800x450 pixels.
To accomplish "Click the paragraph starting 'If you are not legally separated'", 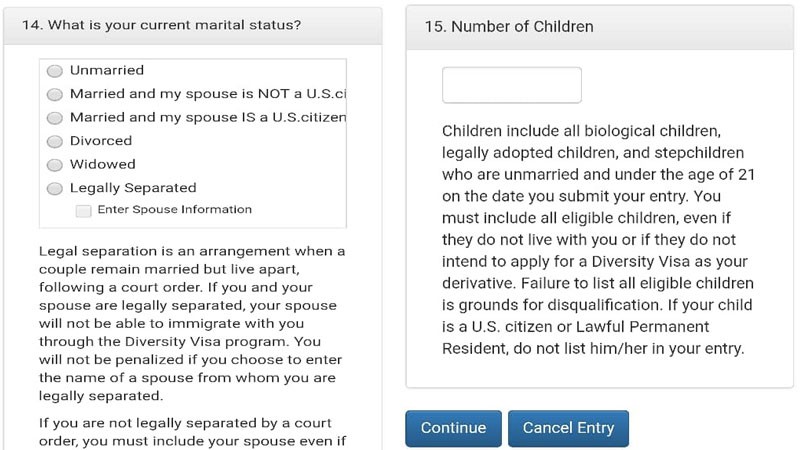I will pyautogui.click(x=192, y=432).
